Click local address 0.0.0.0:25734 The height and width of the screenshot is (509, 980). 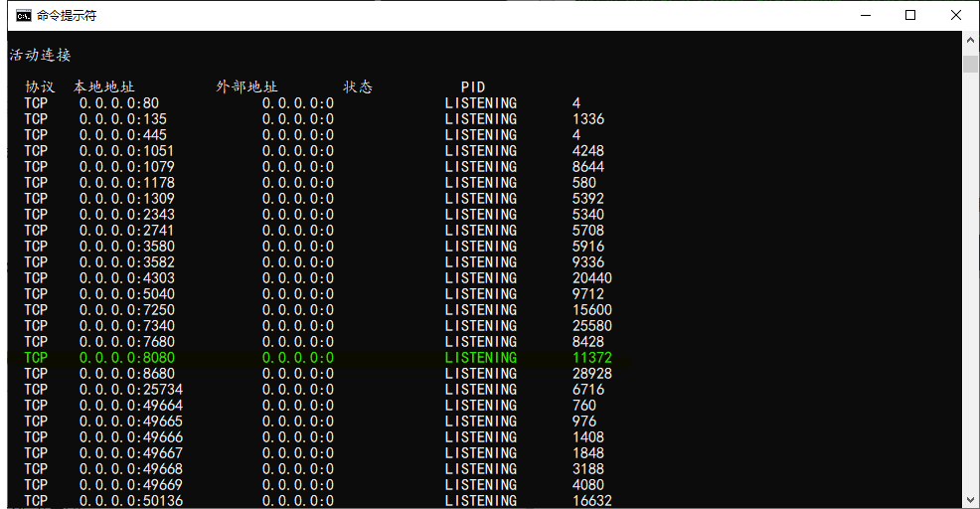(x=131, y=390)
